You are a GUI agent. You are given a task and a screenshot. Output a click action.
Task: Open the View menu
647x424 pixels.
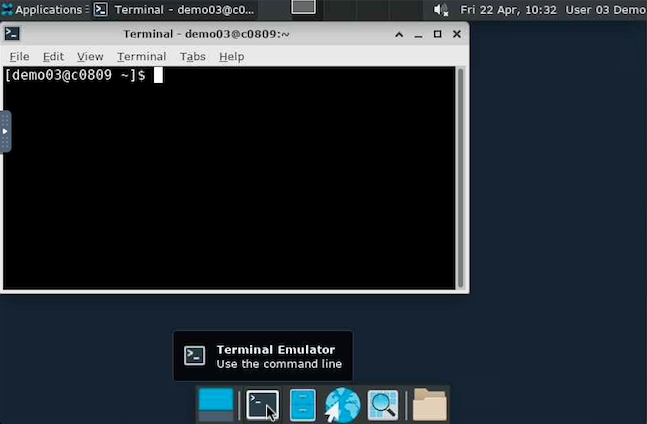(x=90, y=57)
